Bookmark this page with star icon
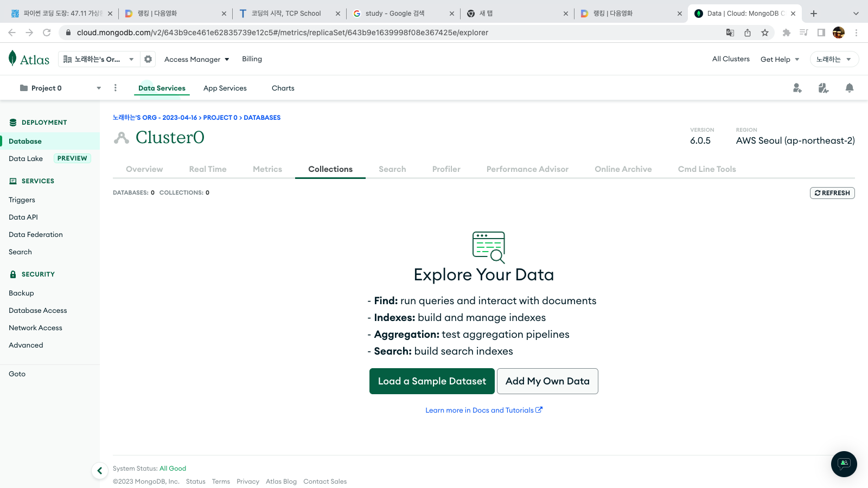 click(x=765, y=33)
